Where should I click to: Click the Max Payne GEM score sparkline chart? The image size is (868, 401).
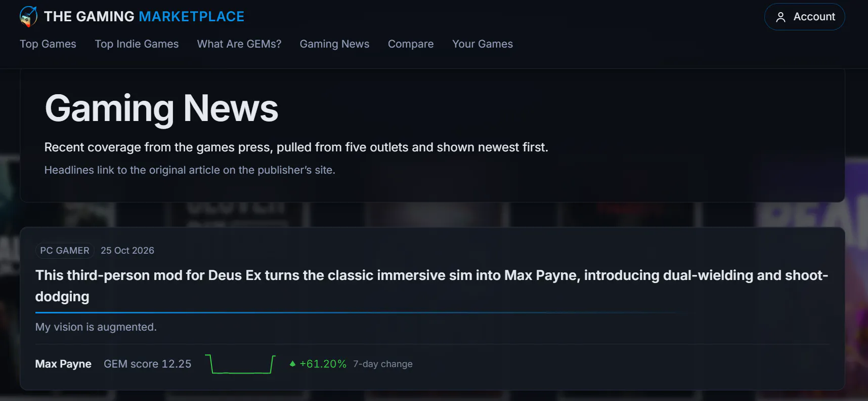coord(240,364)
